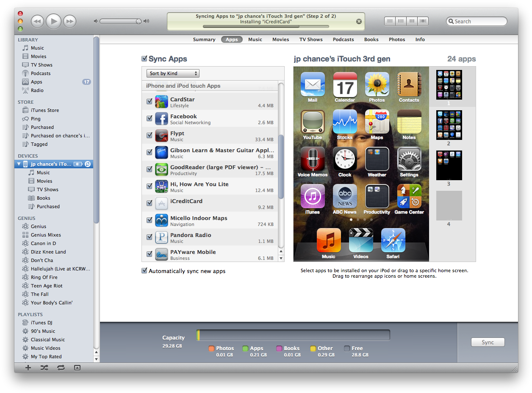Uncheck the Facebook app checkbox
This screenshot has height=393, width=532.
tap(149, 118)
